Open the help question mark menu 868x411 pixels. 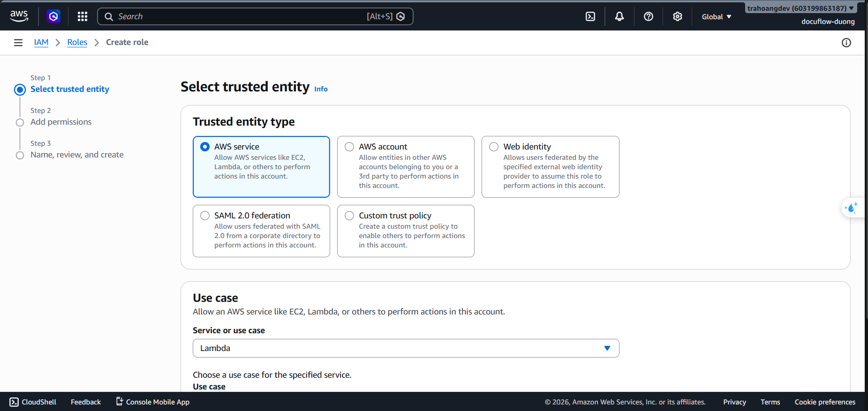649,16
